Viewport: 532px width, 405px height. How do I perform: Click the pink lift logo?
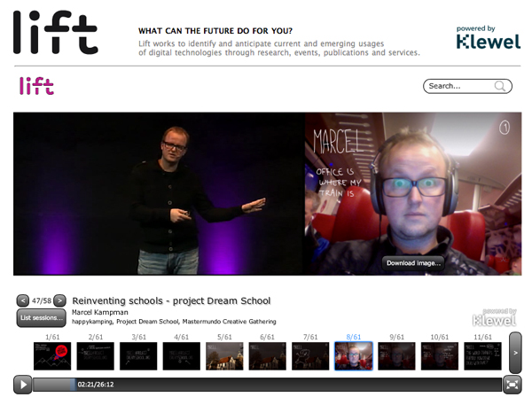[x=36, y=86]
